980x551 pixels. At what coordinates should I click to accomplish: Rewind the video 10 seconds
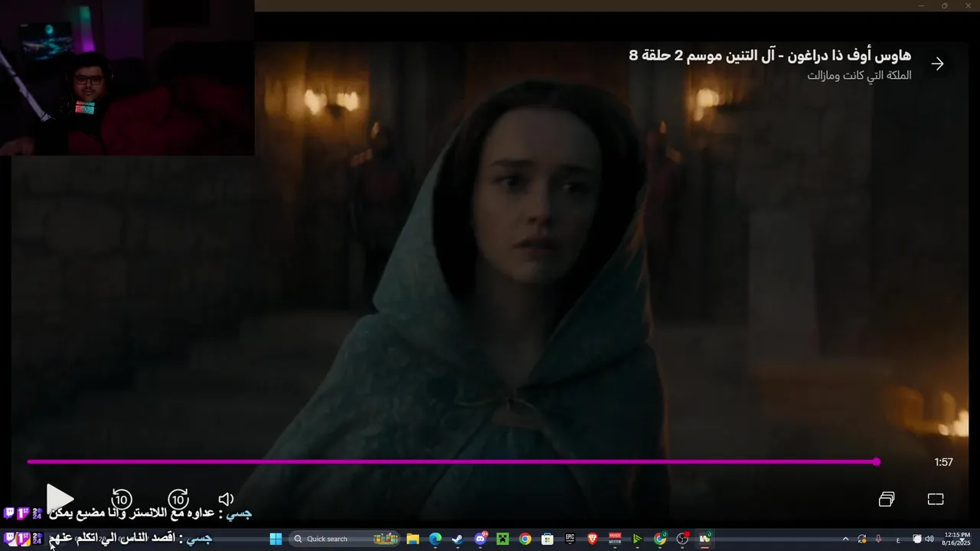tap(121, 500)
